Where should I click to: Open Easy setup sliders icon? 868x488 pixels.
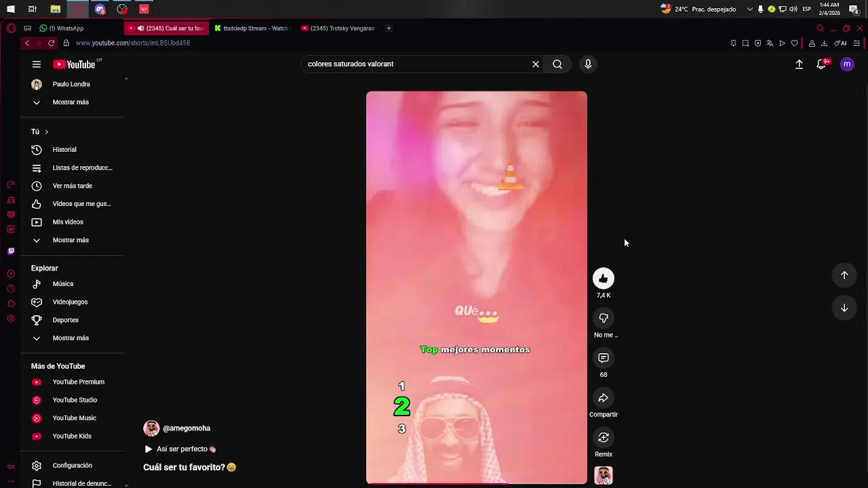pyautogui.click(x=856, y=43)
